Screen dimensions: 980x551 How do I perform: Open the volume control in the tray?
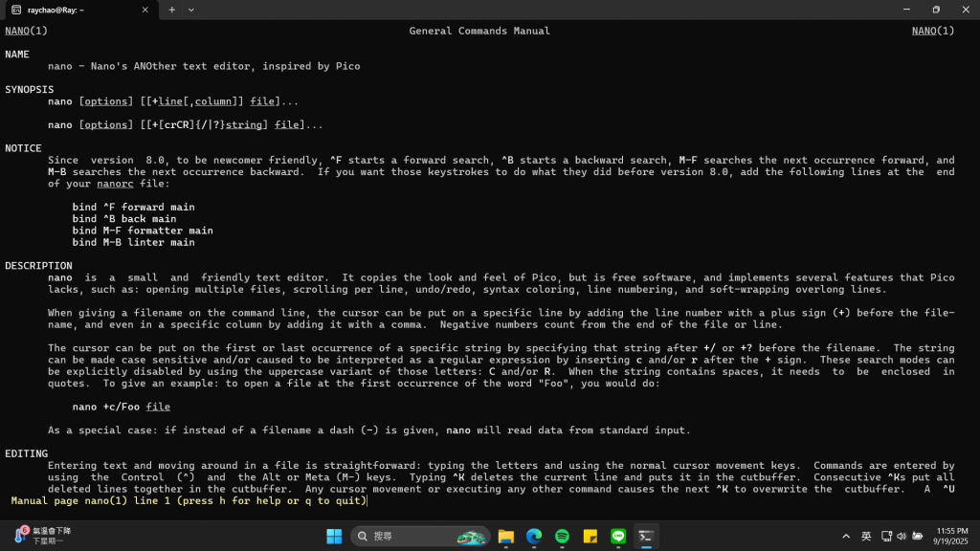(x=902, y=536)
